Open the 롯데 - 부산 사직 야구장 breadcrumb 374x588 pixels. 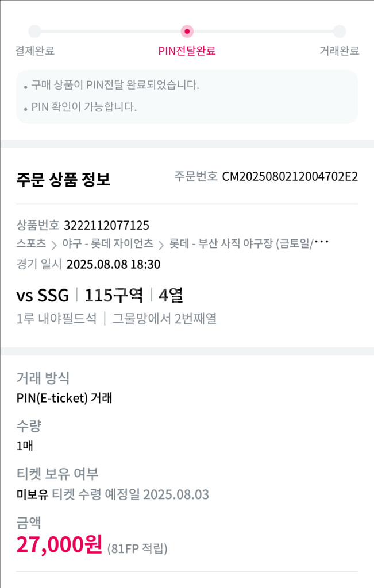click(x=248, y=243)
